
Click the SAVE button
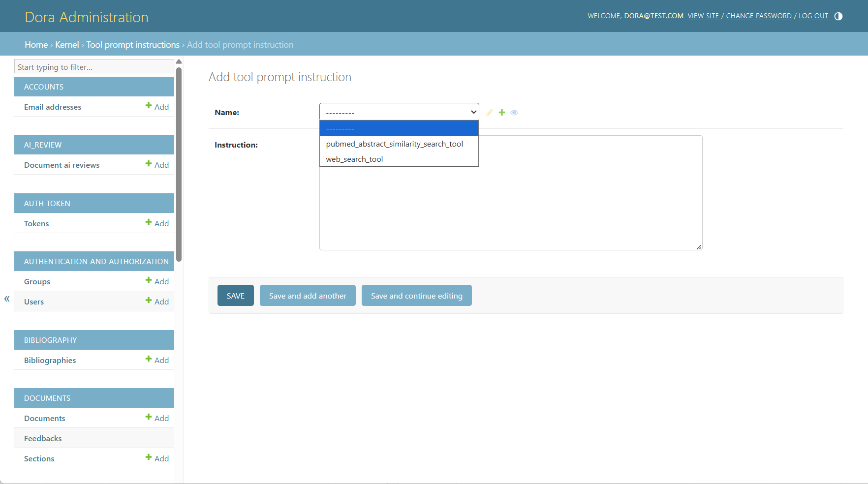[x=235, y=295]
